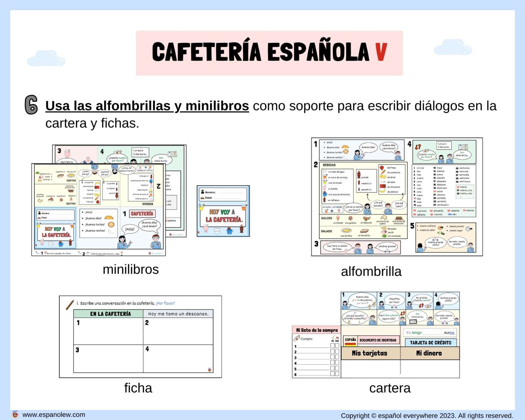Select the Spain flag color swatch under ESPAÑA
This screenshot has height=420, width=525.
click(350, 344)
